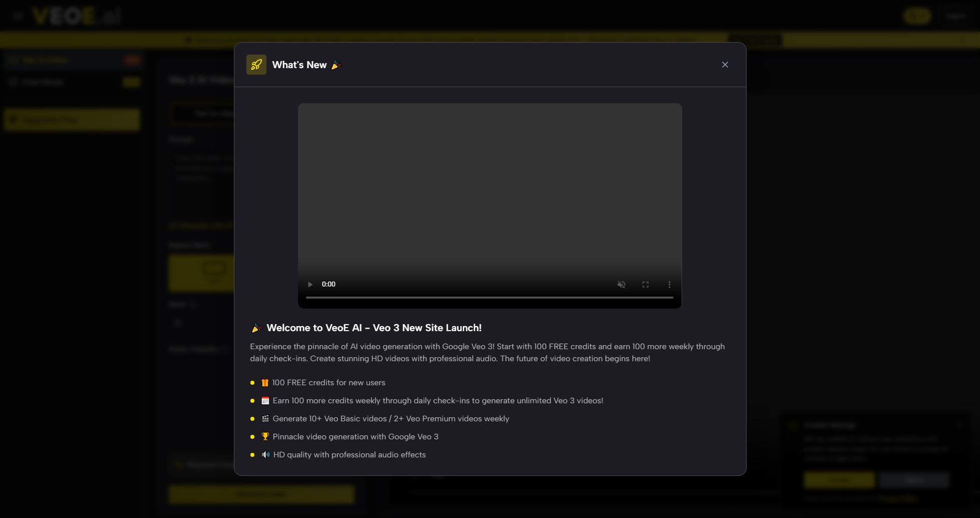980x518 pixels.
Task: Click 'Pinnacle video generation with Google Veo 3'
Action: [356, 436]
